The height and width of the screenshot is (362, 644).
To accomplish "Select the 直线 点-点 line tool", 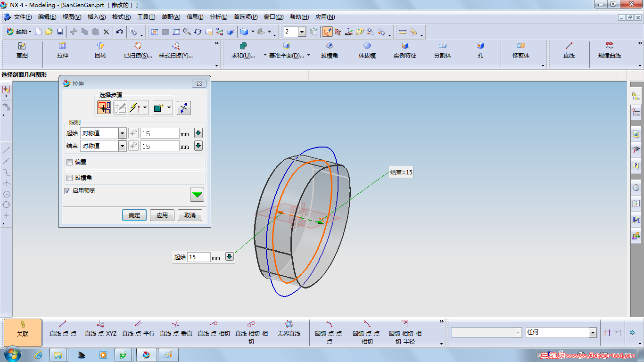I will [63, 329].
